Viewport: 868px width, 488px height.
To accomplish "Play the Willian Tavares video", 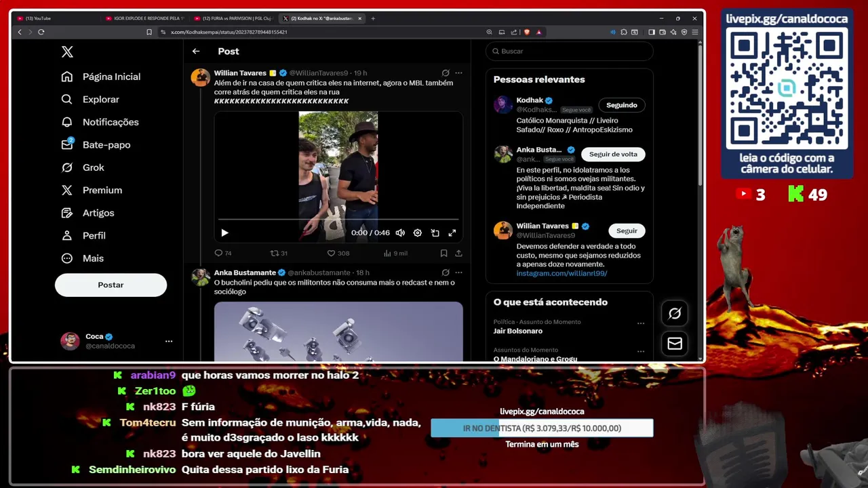I will [x=224, y=232].
